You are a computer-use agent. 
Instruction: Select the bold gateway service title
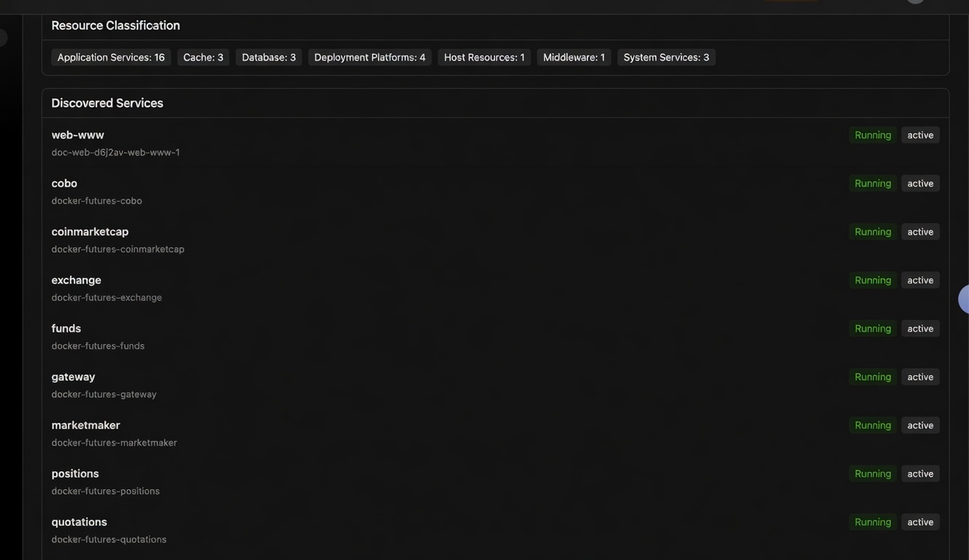74,377
